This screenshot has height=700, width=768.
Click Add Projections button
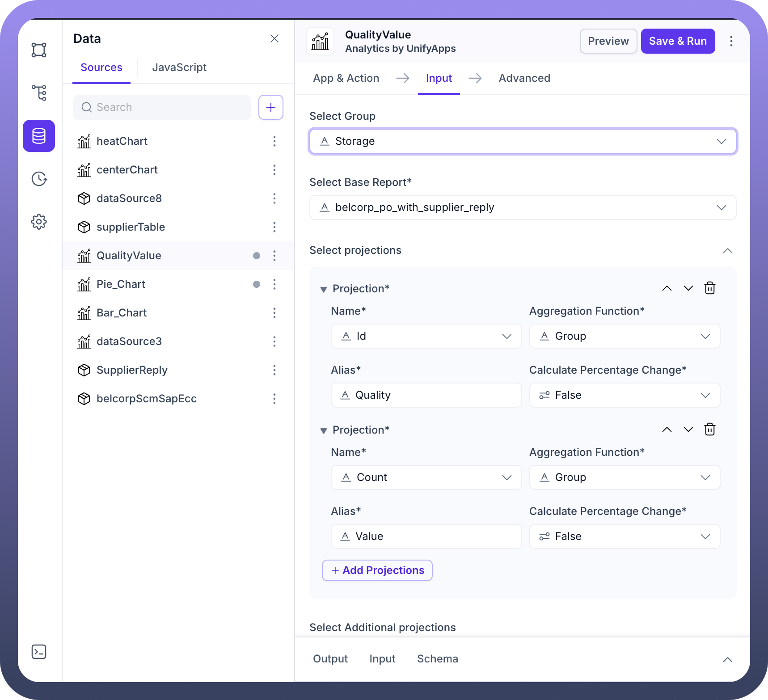tap(377, 570)
